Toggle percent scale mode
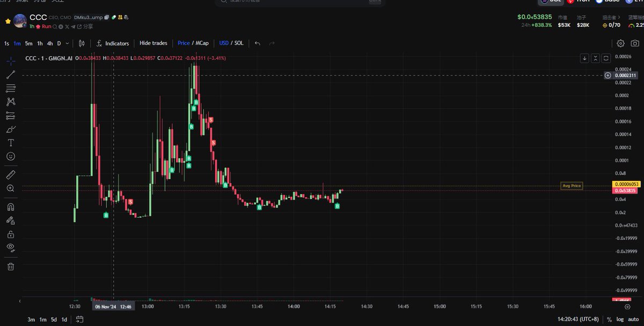 (609, 320)
